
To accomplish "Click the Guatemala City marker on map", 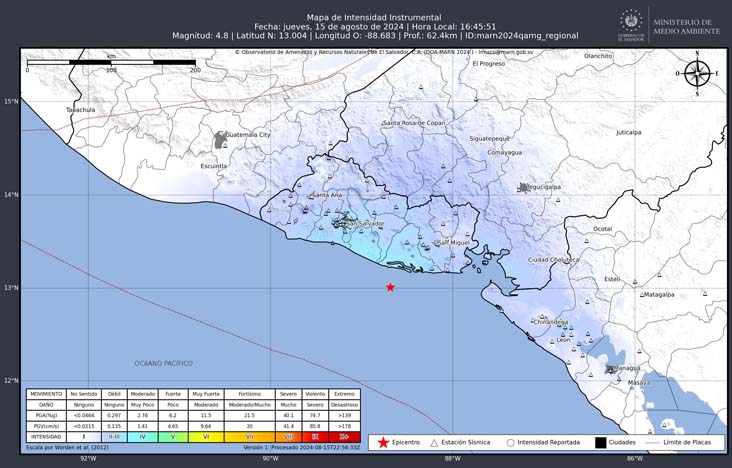I will [221, 138].
